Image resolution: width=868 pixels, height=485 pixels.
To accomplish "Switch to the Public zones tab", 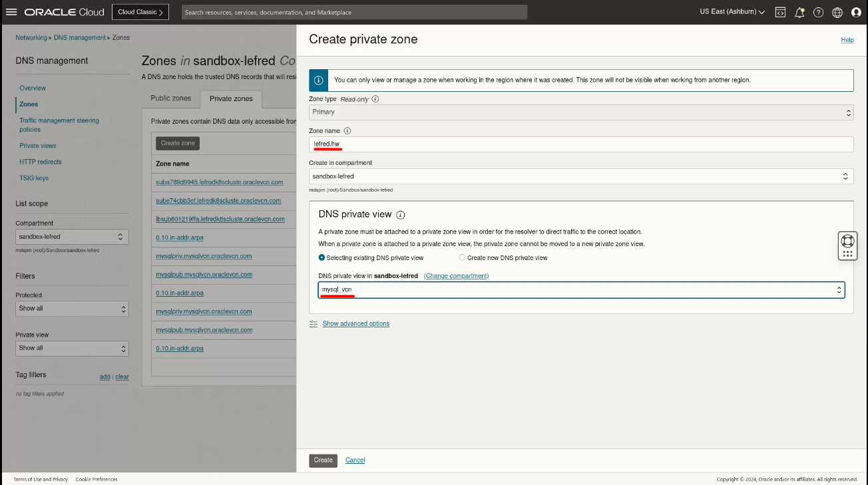I will click(x=170, y=98).
